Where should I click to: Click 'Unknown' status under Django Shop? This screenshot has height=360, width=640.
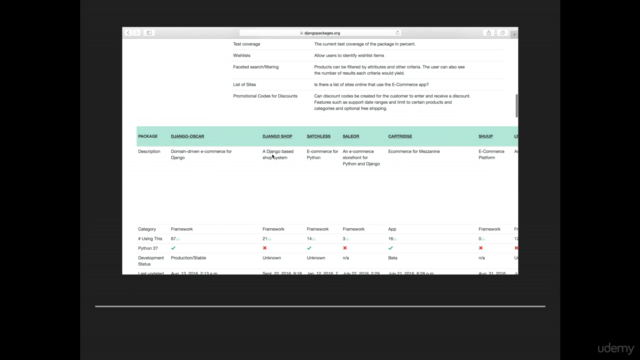pos(272,258)
